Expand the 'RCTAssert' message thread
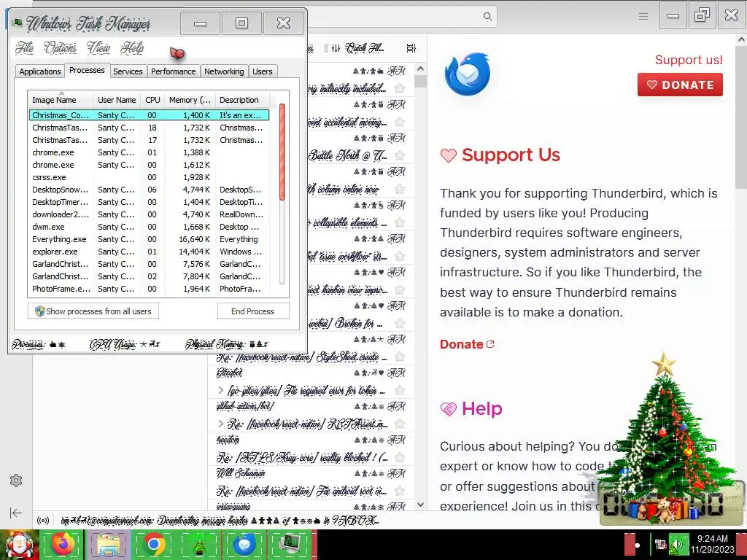 pos(220,424)
